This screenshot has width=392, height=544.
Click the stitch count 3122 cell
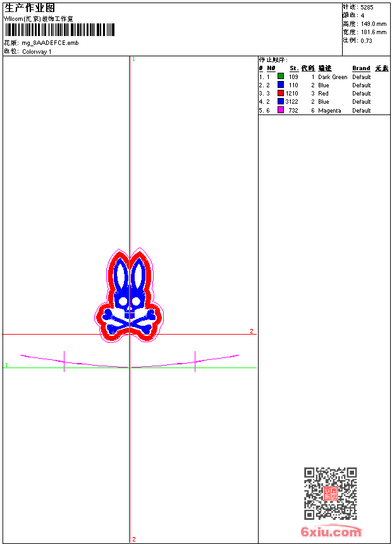291,102
